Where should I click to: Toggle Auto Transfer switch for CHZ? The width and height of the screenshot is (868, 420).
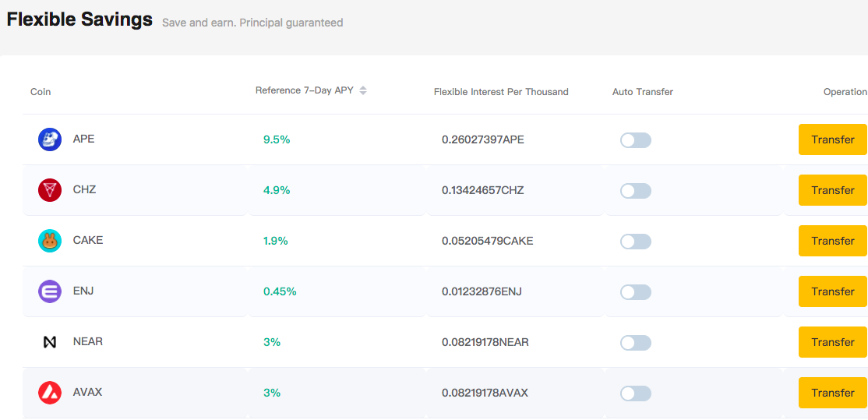(636, 191)
